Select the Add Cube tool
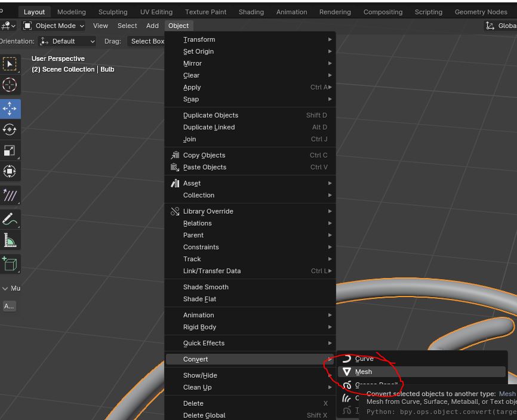 tap(10, 263)
